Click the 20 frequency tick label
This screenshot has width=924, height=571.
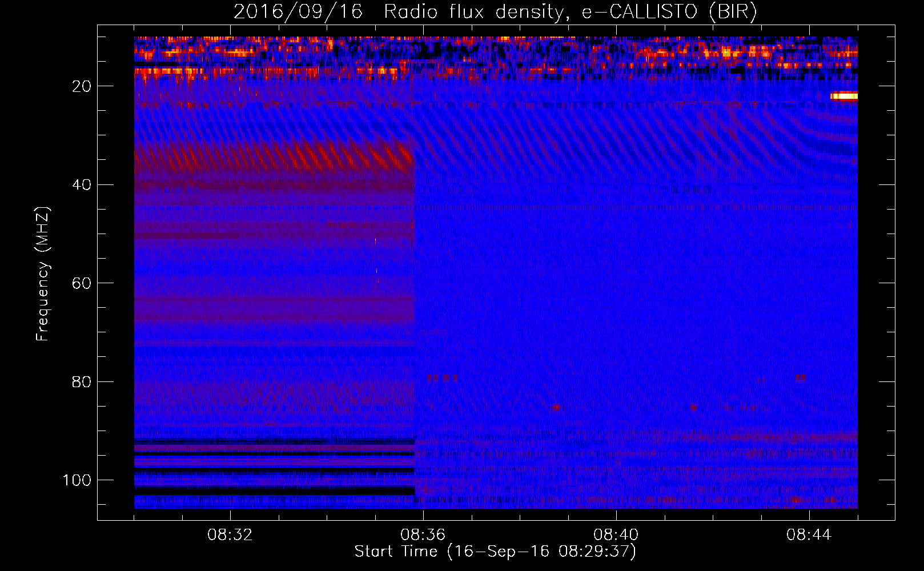[x=82, y=86]
